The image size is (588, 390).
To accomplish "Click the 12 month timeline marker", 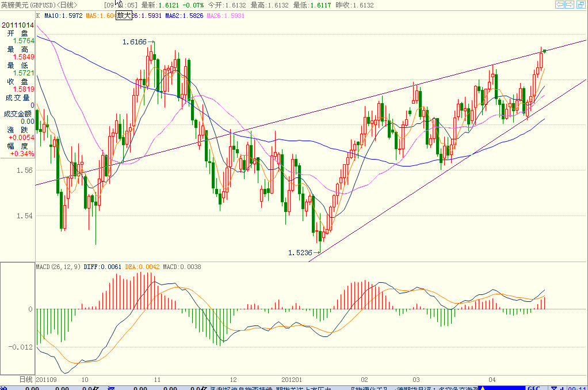I will coord(233,380).
